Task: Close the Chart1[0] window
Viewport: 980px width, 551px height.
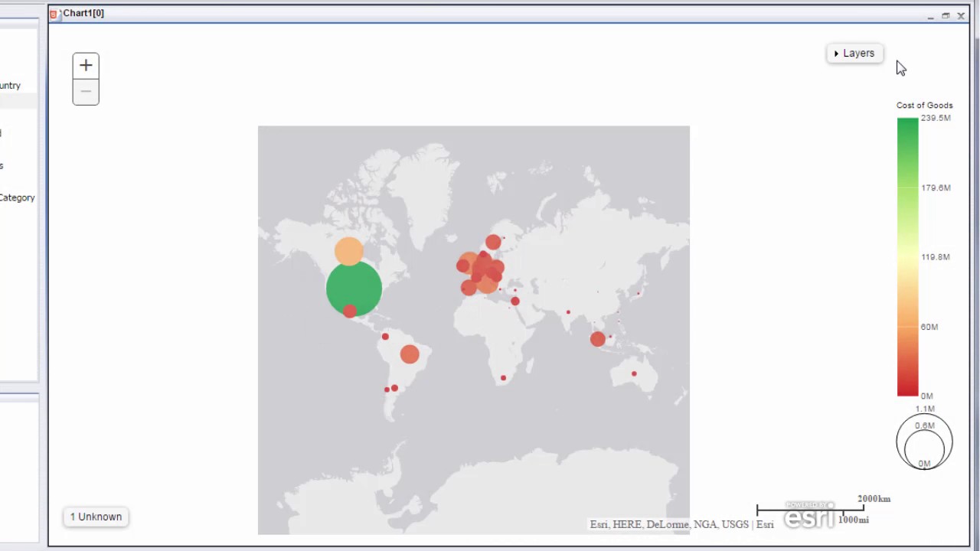Action: pyautogui.click(x=961, y=15)
